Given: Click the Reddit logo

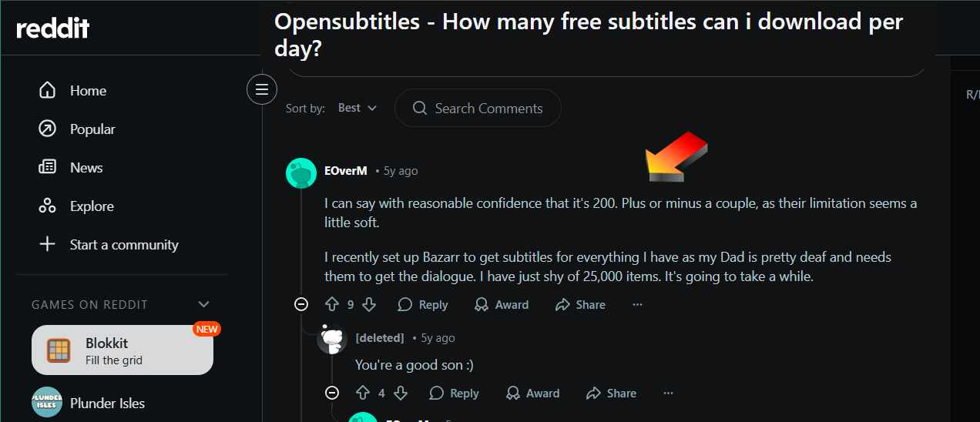Looking at the screenshot, I should click(53, 28).
